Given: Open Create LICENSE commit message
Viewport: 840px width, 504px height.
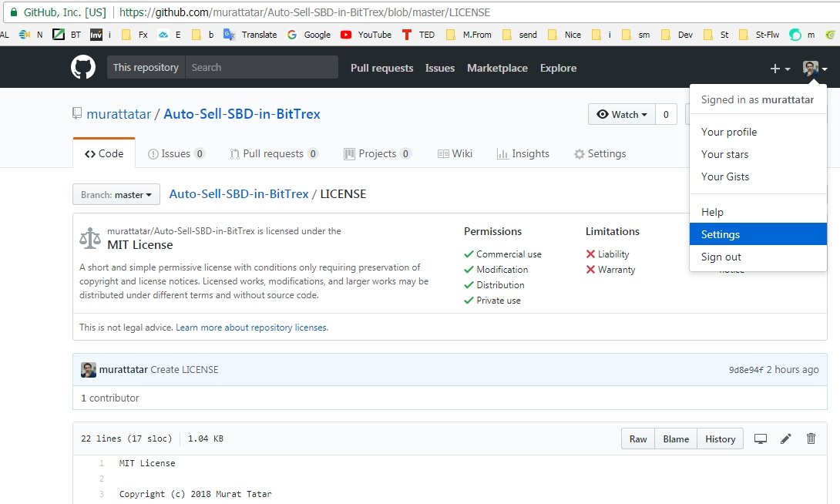Looking at the screenshot, I should [x=184, y=370].
